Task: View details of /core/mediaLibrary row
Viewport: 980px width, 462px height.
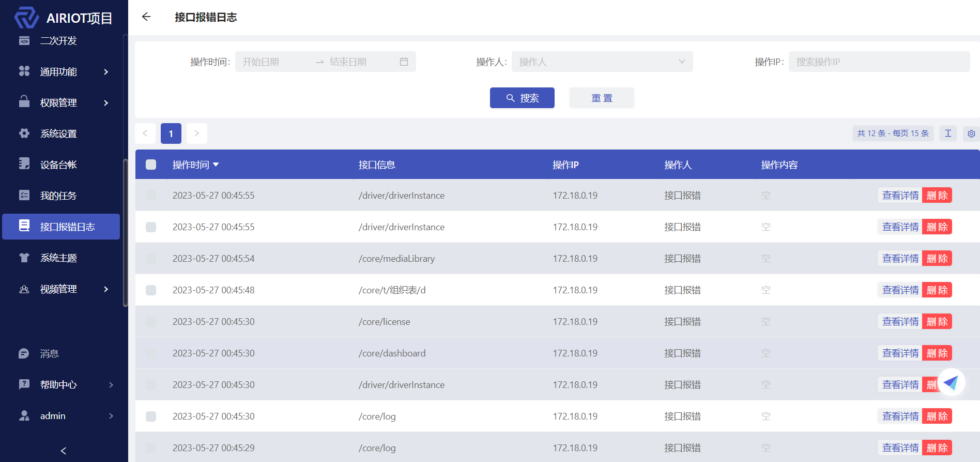Action: [900, 259]
